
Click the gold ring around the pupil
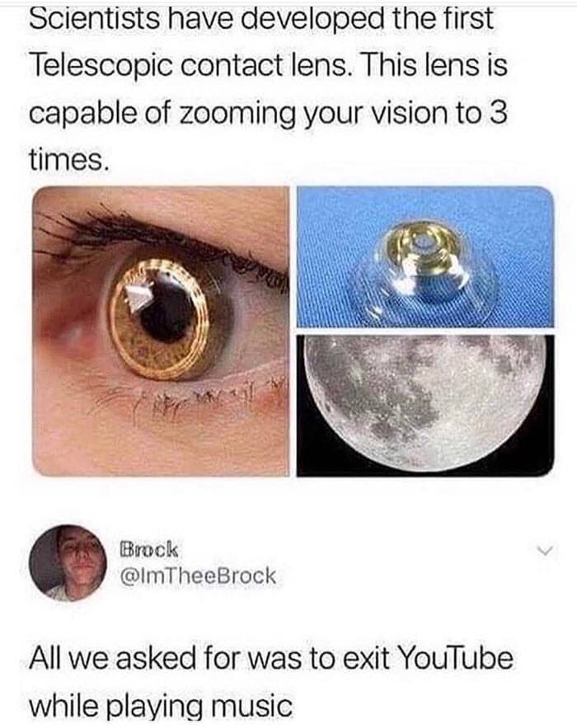pyautogui.click(x=159, y=319)
